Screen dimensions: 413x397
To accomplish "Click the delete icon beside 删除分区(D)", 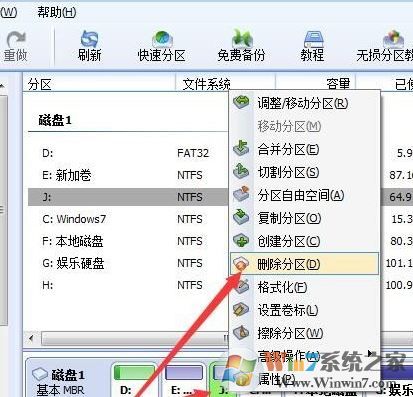I will click(x=241, y=264).
